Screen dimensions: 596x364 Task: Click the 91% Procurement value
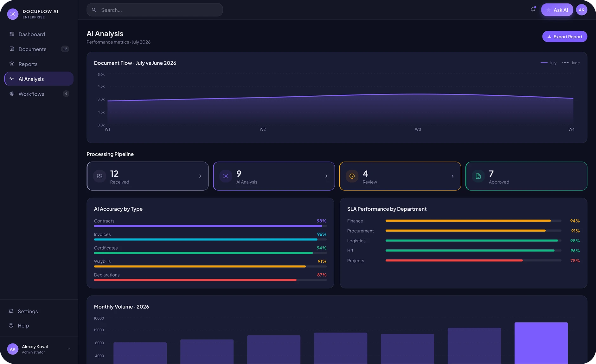575,231
